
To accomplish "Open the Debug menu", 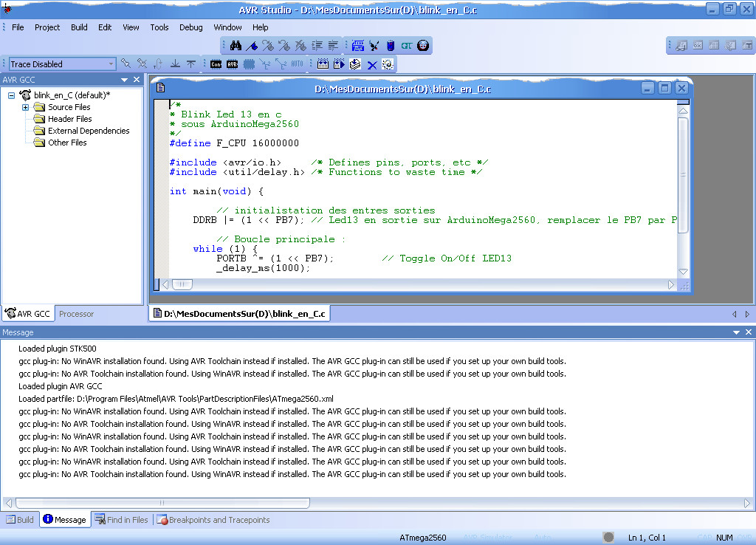I will coord(190,27).
